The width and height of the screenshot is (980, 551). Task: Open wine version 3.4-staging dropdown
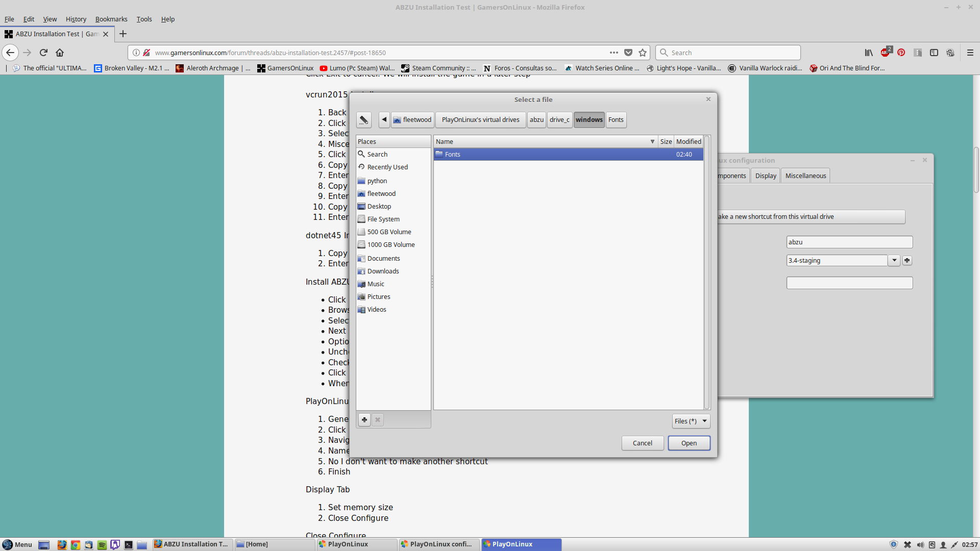click(894, 260)
